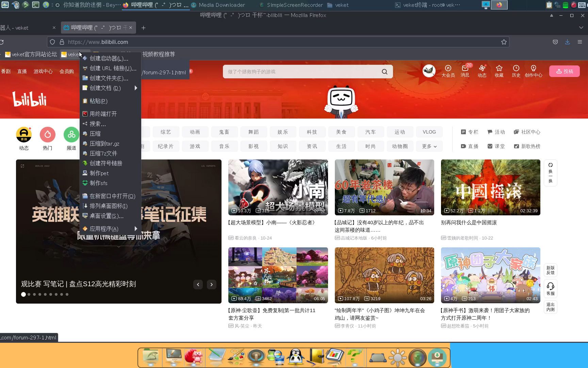The image size is (588, 368).
Task: Open the 原神团子大家族 video thumbnail
Action: click(491, 275)
